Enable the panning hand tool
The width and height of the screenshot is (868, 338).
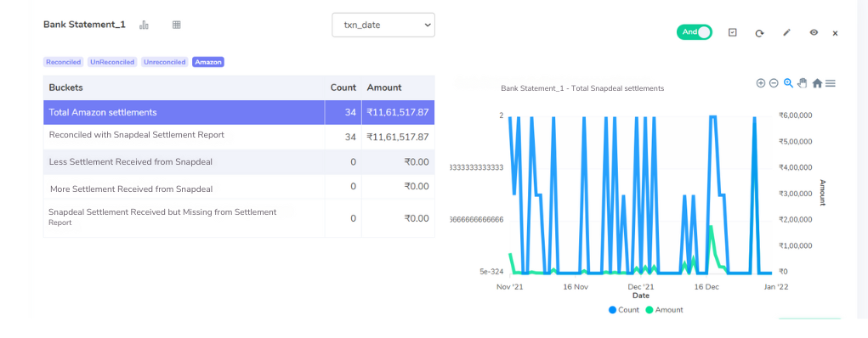(803, 83)
